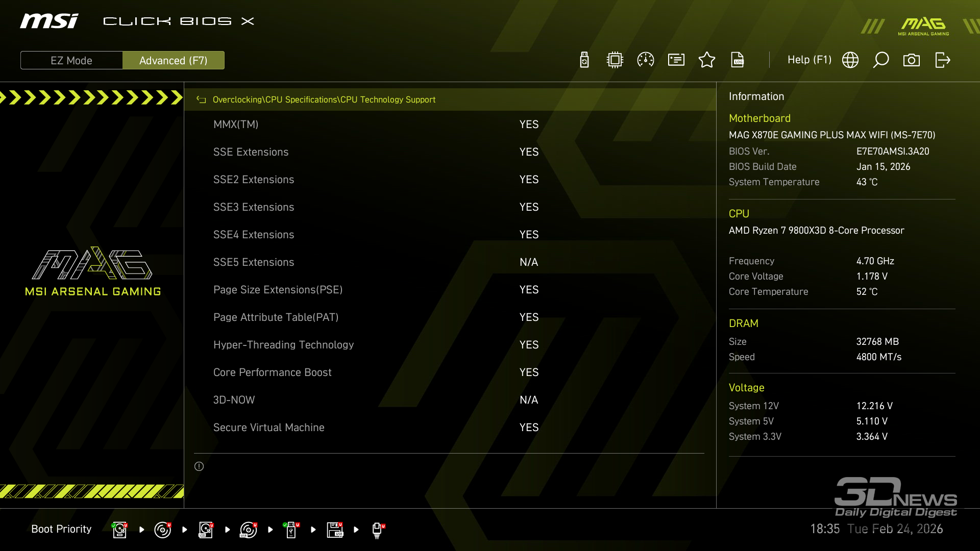
Task: Open the speedometer hardware monitor icon
Action: [x=646, y=60]
